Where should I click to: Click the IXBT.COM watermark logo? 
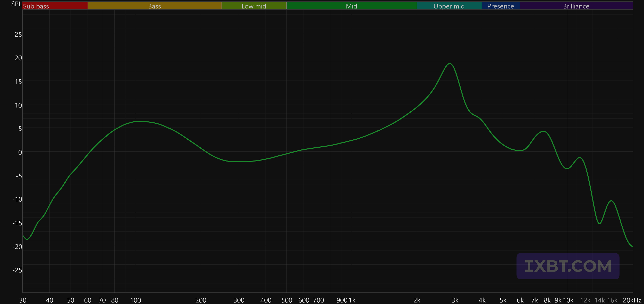(x=568, y=266)
